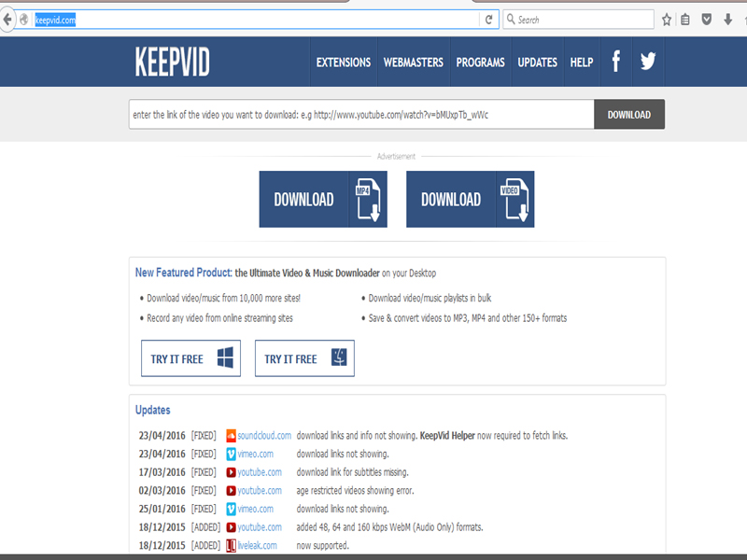Viewport: 747px width, 560px height.
Task: Click 'age restricted videos showing error.' text
Action: (x=356, y=491)
